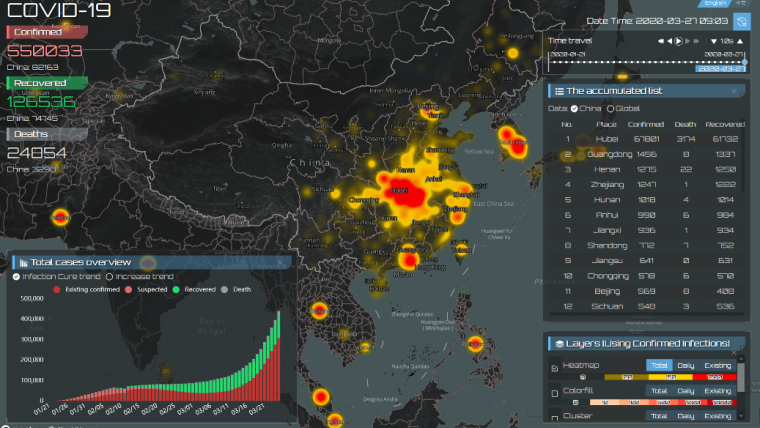Select Colorfill Daily mode
The width and height of the screenshot is (760, 428).
point(685,391)
